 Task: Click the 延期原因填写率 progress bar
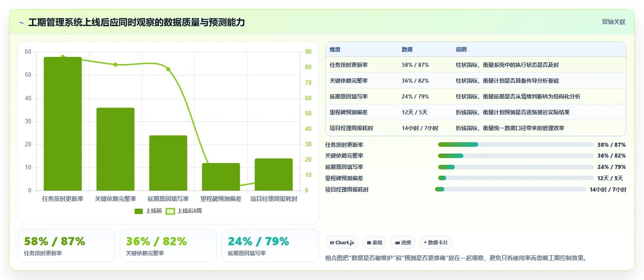tap(516, 167)
